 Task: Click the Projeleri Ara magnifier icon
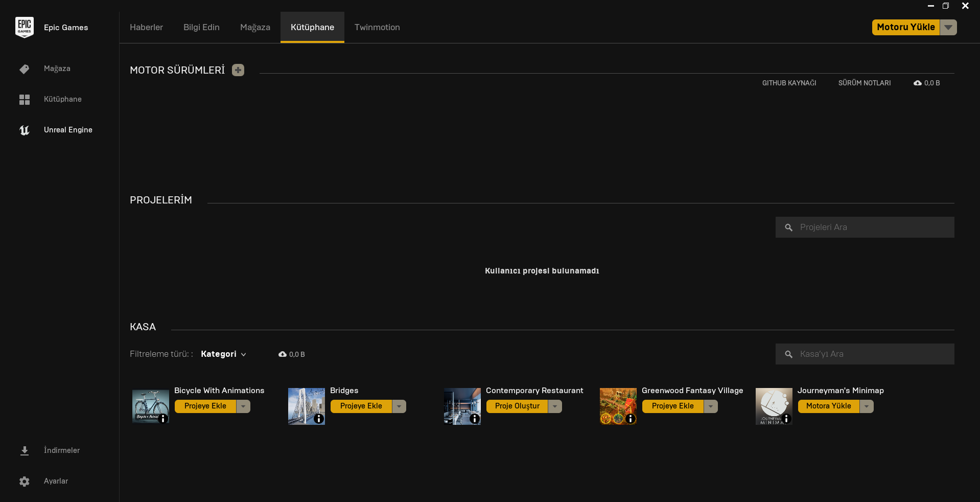pos(789,227)
